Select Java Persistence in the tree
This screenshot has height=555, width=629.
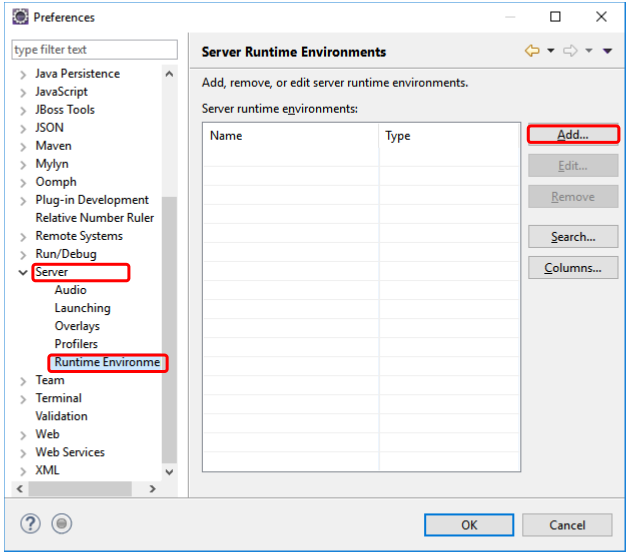[x=77, y=74]
